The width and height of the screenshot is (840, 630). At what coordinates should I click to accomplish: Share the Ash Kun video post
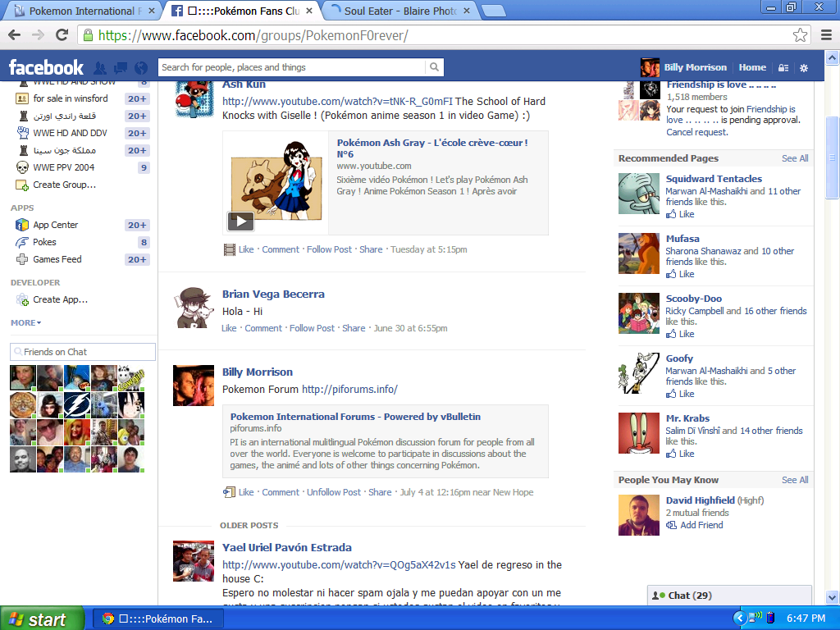click(x=371, y=249)
